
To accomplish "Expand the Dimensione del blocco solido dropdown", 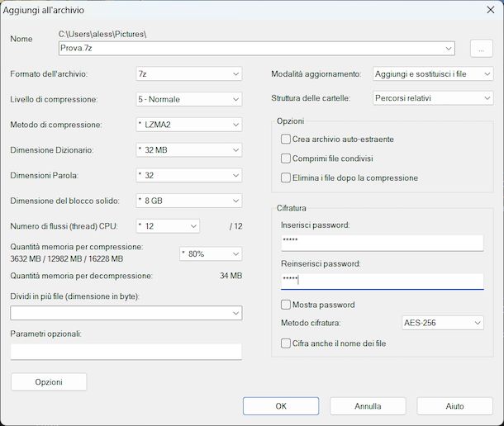I will point(188,201).
